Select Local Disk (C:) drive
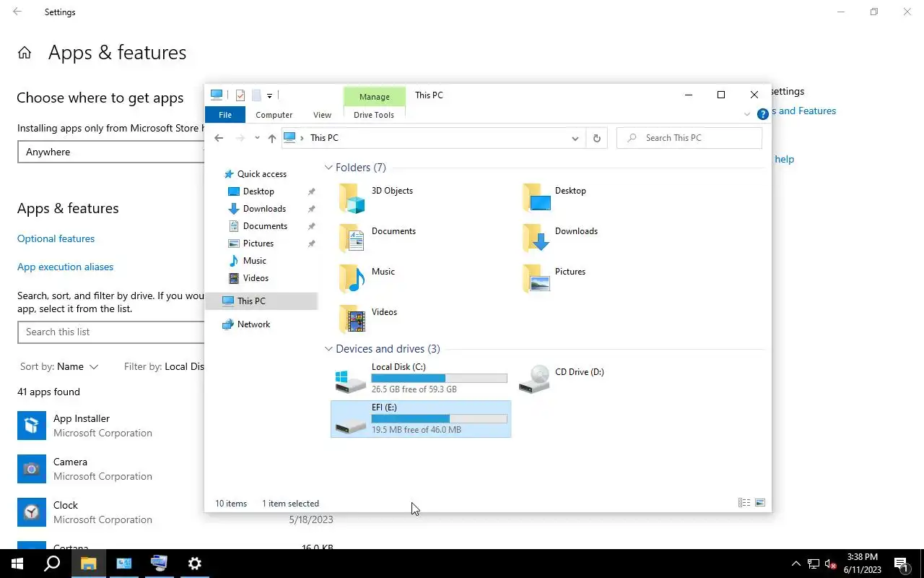The width and height of the screenshot is (924, 578). [421, 379]
